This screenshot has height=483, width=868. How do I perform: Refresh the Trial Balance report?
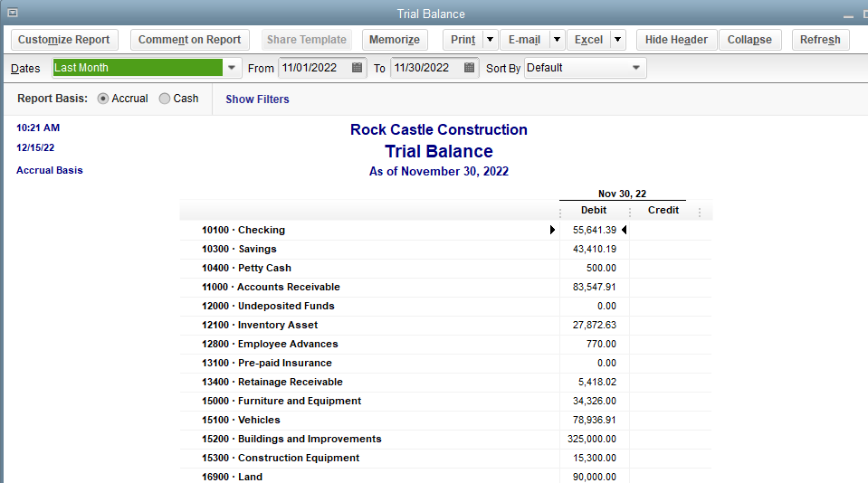tap(820, 40)
